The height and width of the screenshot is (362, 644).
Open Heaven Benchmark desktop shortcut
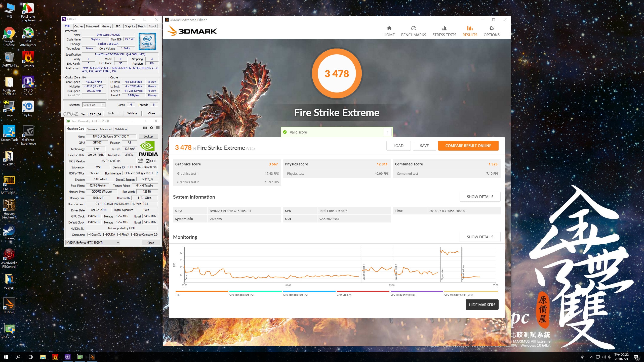click(x=9, y=209)
